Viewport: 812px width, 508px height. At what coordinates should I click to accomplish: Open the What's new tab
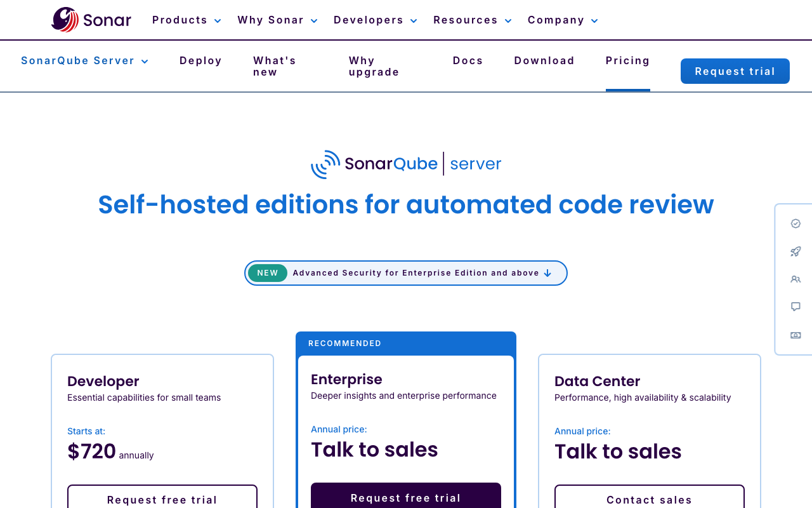pyautogui.click(x=275, y=66)
